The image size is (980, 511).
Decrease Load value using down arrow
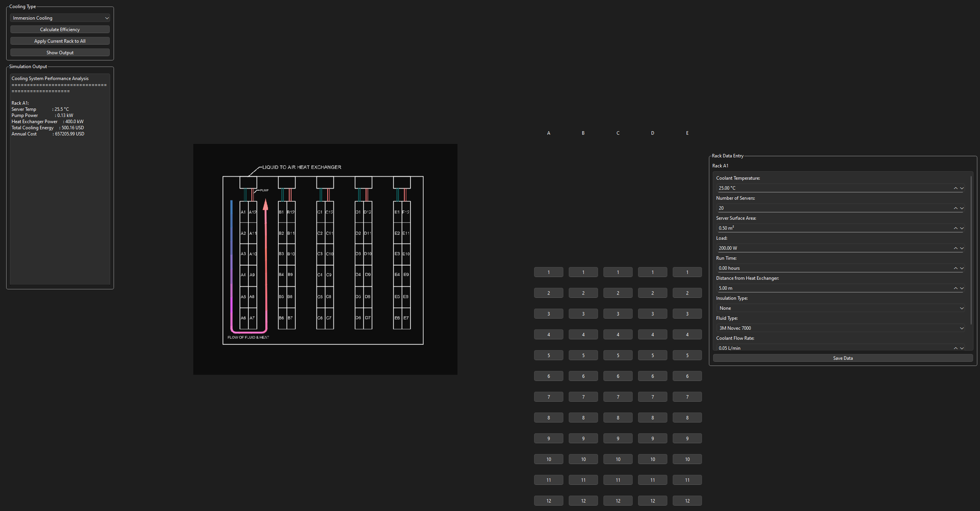click(x=962, y=248)
